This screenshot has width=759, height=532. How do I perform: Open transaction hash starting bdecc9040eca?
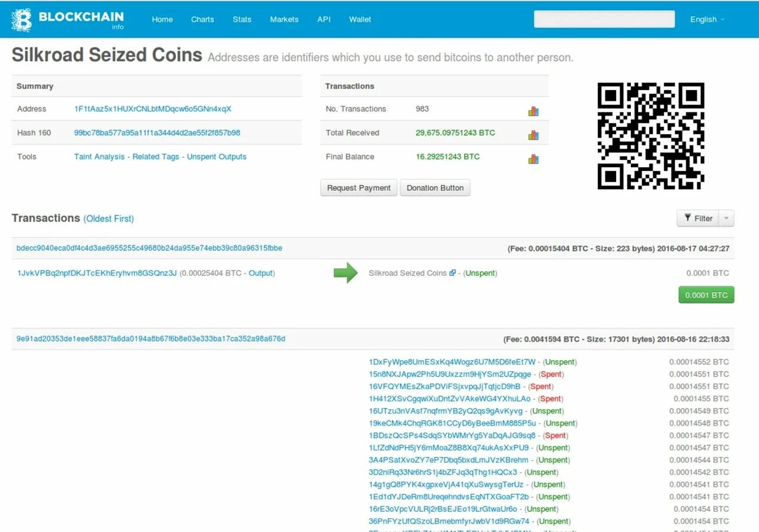pyautogui.click(x=149, y=248)
